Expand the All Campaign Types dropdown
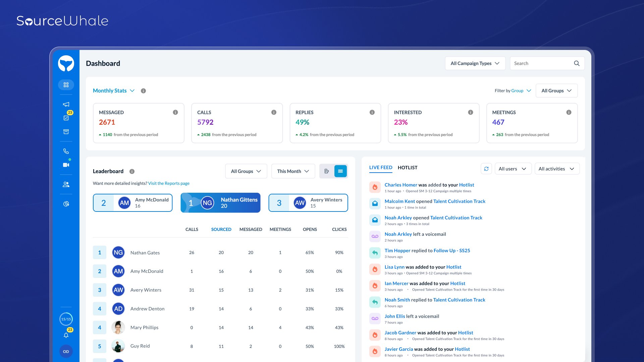The image size is (644, 362). coord(475,63)
